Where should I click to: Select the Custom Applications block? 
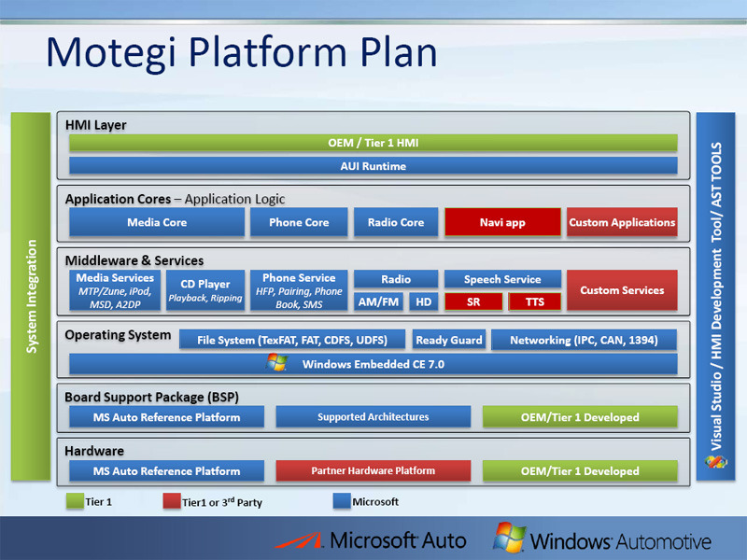click(x=622, y=222)
